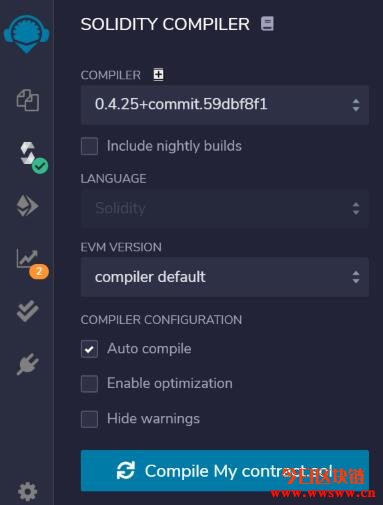
Task: Check the Hide warnings checkbox
Action: (89, 419)
